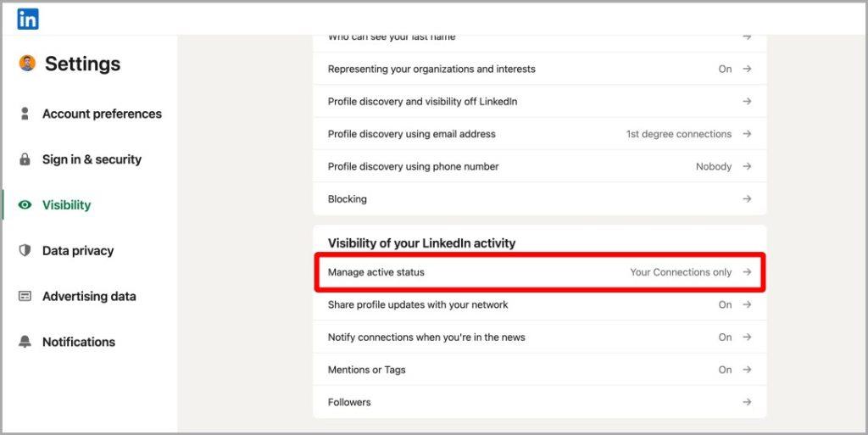Open the Followers setting

[x=540, y=402]
